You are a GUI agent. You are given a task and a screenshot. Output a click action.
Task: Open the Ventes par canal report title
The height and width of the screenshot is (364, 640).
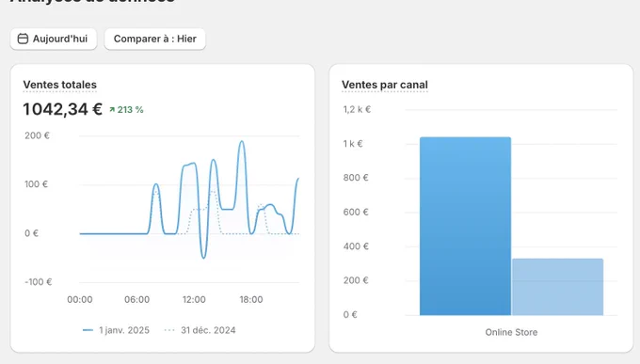click(x=385, y=85)
